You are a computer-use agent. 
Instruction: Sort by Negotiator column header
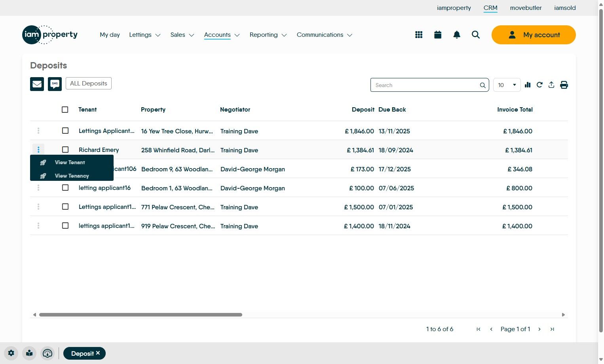[x=235, y=110]
